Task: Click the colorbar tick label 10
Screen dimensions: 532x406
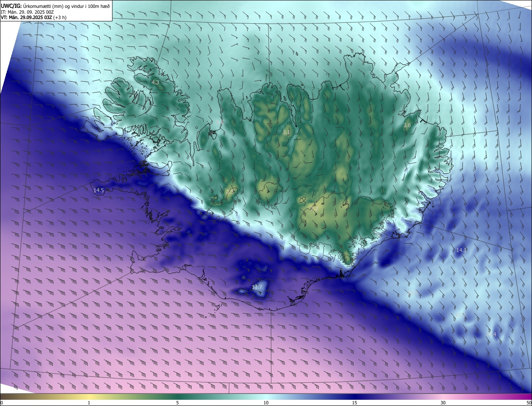Action: (x=266, y=403)
